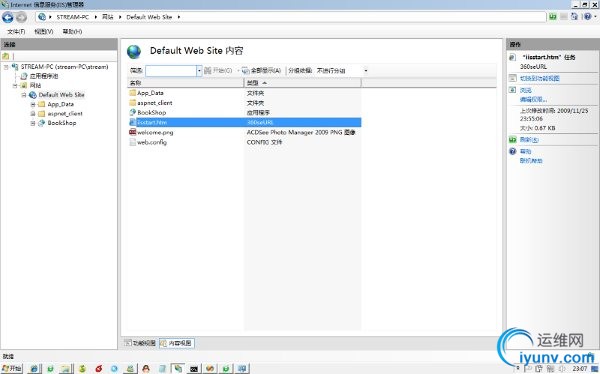The width and height of the screenshot is (600, 374).
Task: Click the greyed stop icon beside address bar
Action: pyautogui.click(x=564, y=16)
